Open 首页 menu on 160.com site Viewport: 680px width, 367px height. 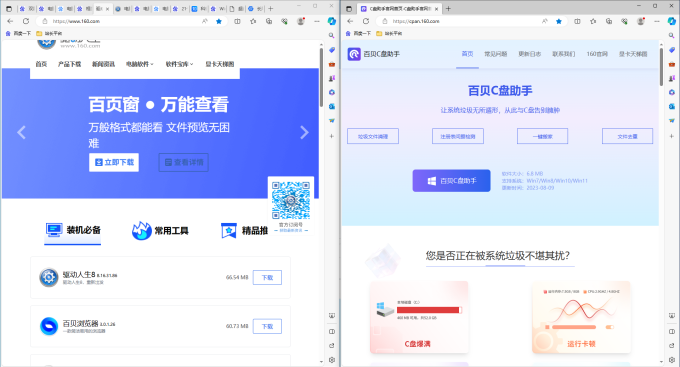(41, 64)
